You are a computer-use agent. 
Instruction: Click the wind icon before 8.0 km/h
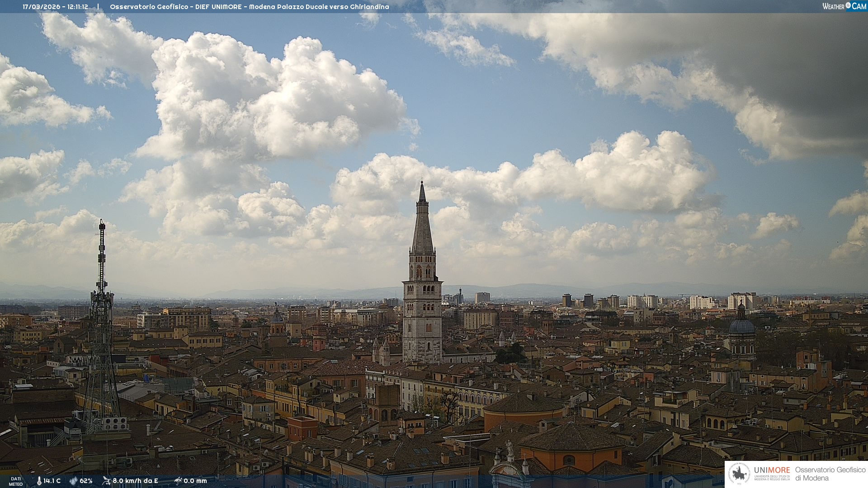pos(106,481)
